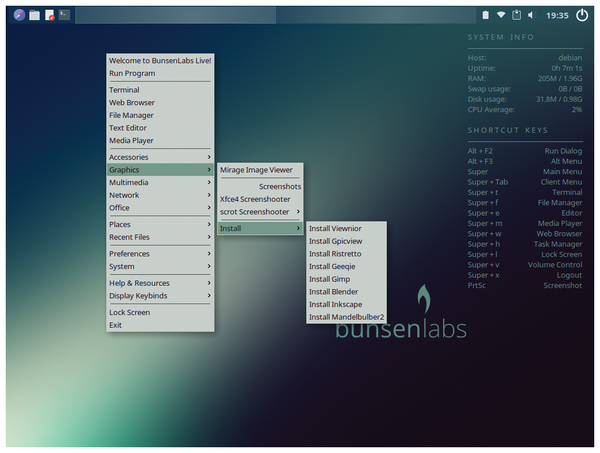Screen dimensions: 600x453
Task: Open the Help & Resources submenu
Action: 160,283
